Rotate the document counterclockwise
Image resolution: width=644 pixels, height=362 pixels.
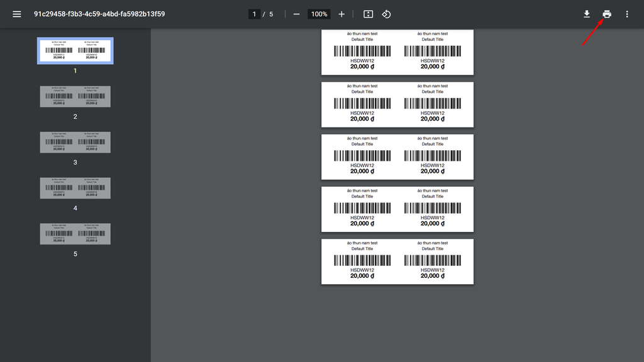coord(386,14)
